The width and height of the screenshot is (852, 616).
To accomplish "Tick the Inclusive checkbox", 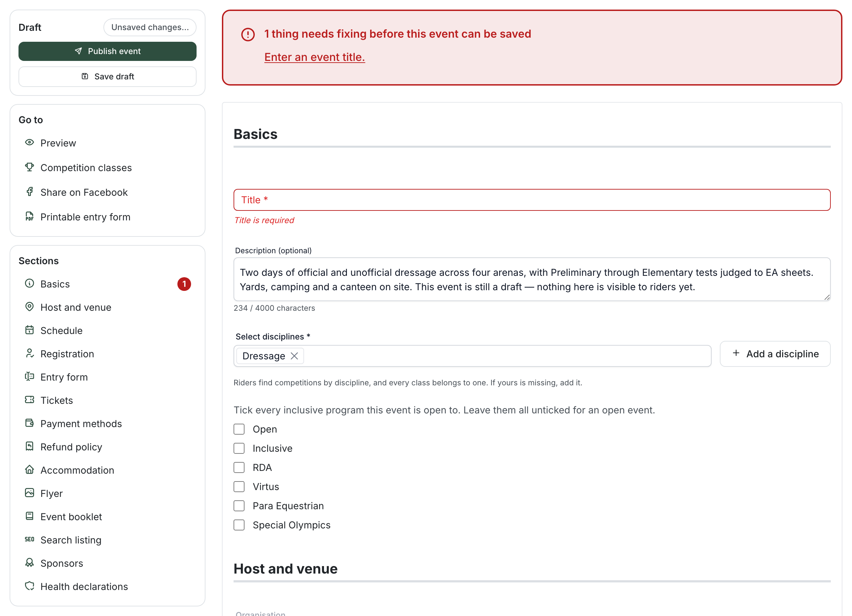I will (x=239, y=448).
